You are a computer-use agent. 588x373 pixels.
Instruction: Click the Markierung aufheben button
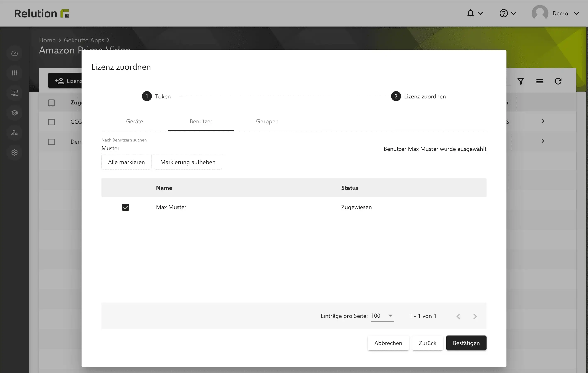tap(188, 162)
